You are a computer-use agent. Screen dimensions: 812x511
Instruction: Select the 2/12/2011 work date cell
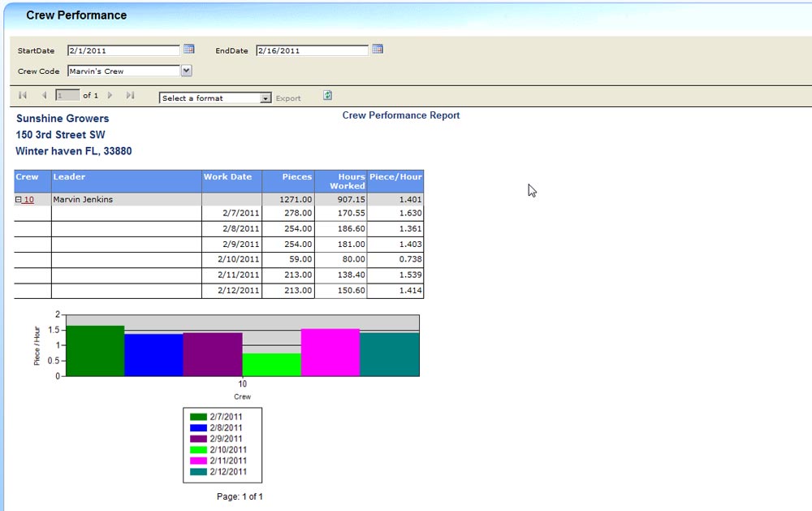[232, 290]
